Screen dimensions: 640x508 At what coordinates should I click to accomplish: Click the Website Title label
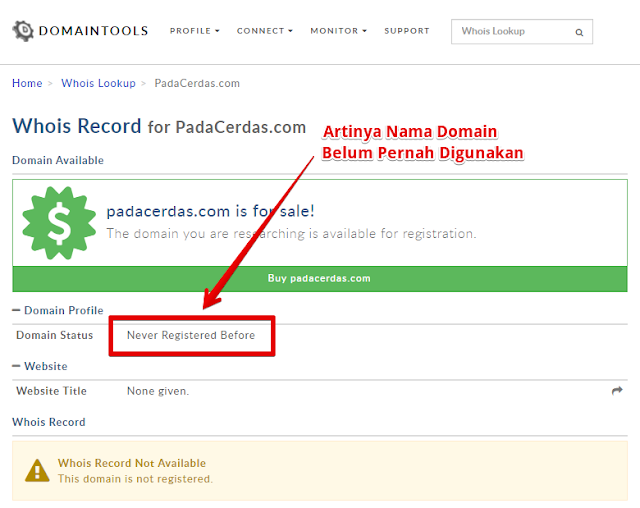[x=51, y=391]
